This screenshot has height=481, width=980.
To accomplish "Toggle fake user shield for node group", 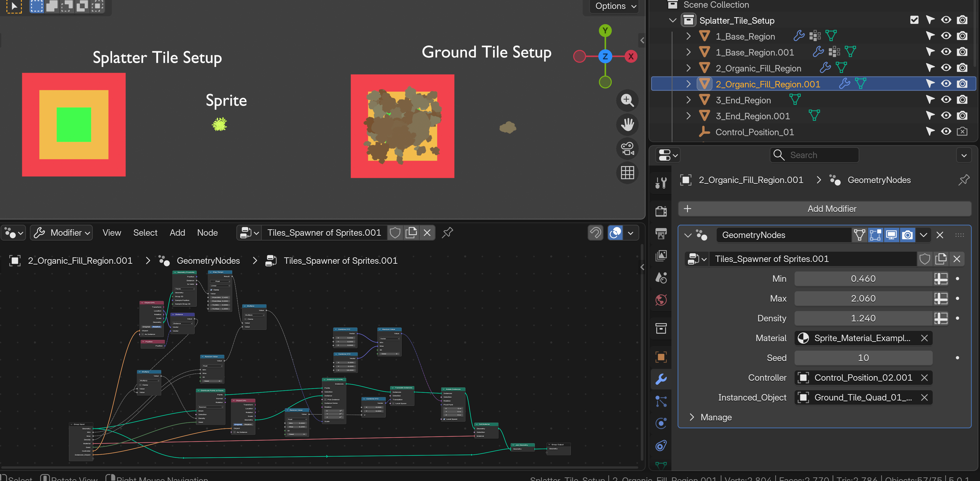I will point(395,232).
